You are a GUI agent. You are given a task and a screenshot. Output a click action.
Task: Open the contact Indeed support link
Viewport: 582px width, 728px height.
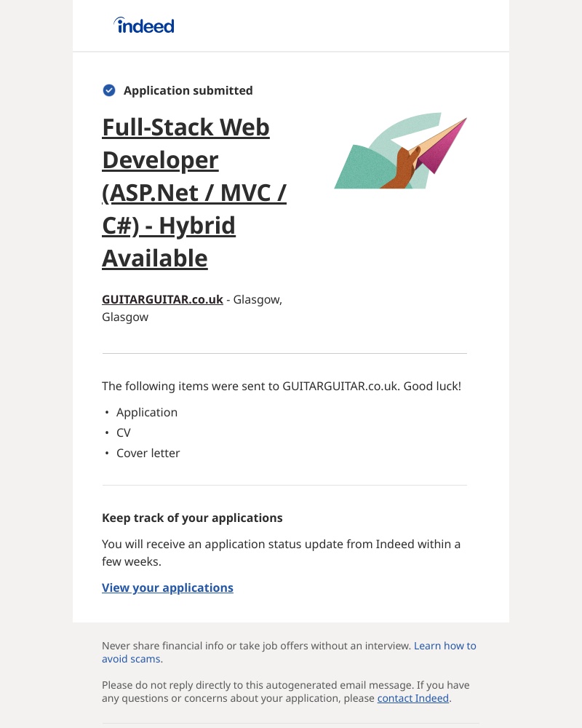(412, 698)
